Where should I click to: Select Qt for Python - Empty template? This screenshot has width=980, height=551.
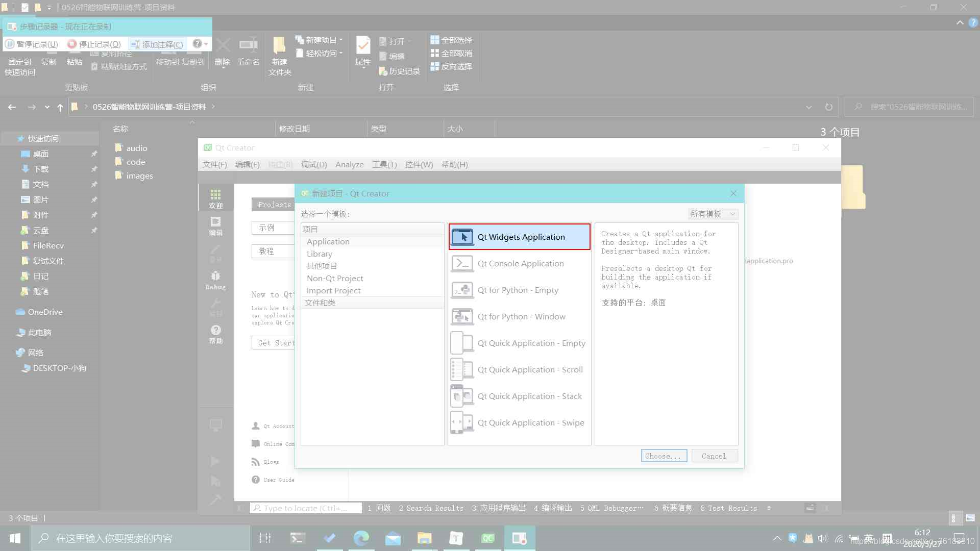tap(518, 290)
